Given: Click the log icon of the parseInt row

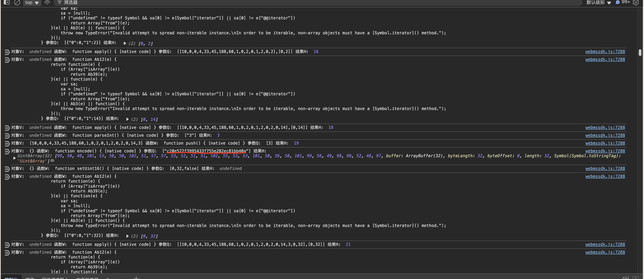Looking at the screenshot, I should 7,136.
